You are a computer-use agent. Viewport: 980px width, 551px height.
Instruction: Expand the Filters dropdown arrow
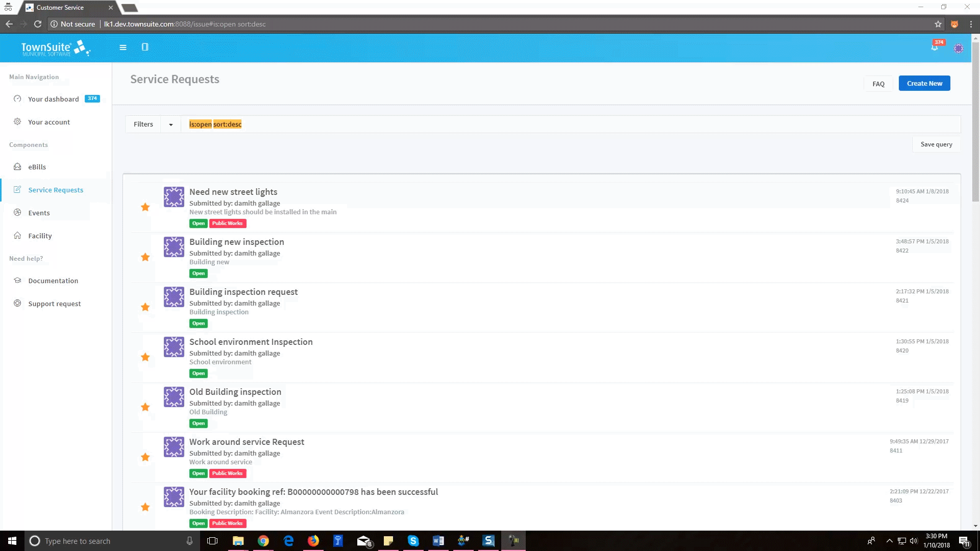click(170, 124)
